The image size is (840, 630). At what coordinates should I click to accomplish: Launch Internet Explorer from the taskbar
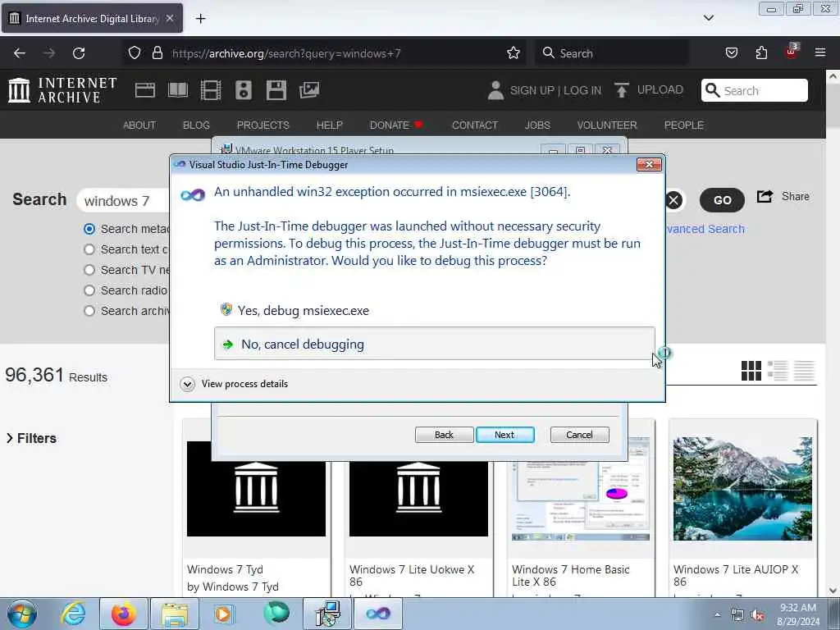pos(73,614)
